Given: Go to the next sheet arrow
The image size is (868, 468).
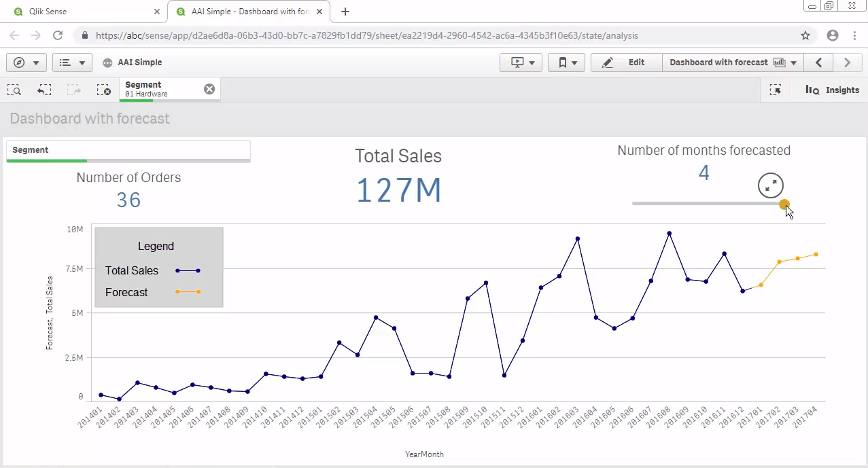Looking at the screenshot, I should point(847,62).
